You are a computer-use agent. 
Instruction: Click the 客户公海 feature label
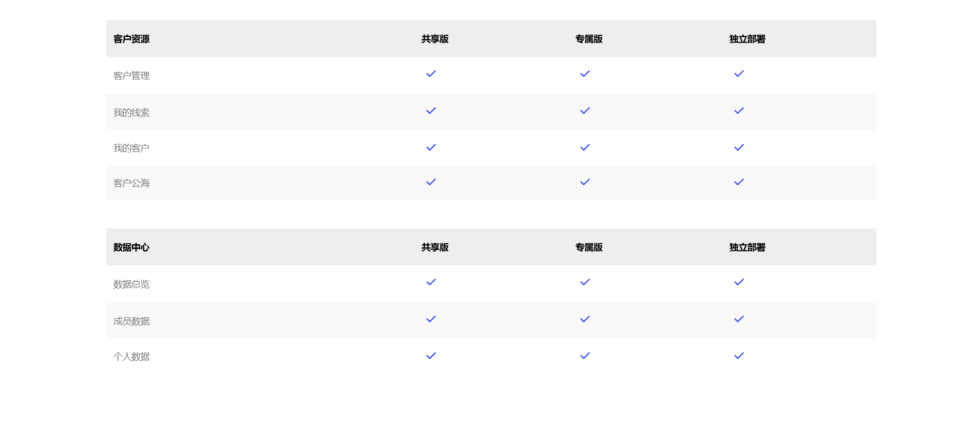(x=131, y=183)
